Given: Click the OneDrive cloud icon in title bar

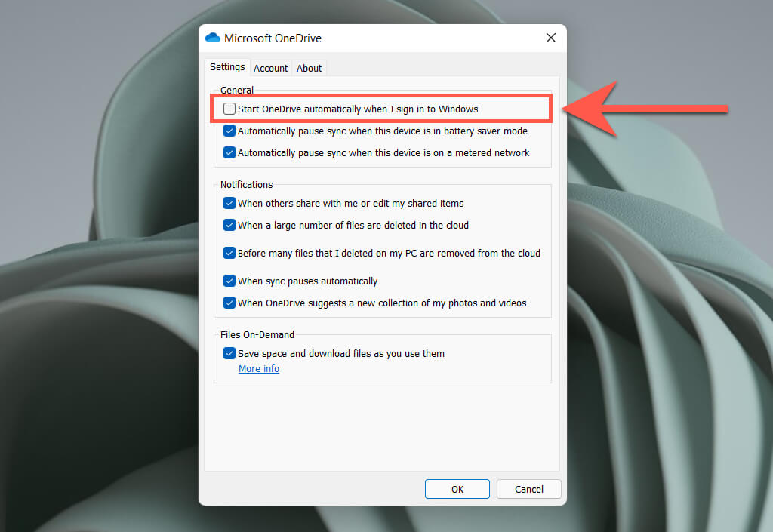Looking at the screenshot, I should (213, 38).
